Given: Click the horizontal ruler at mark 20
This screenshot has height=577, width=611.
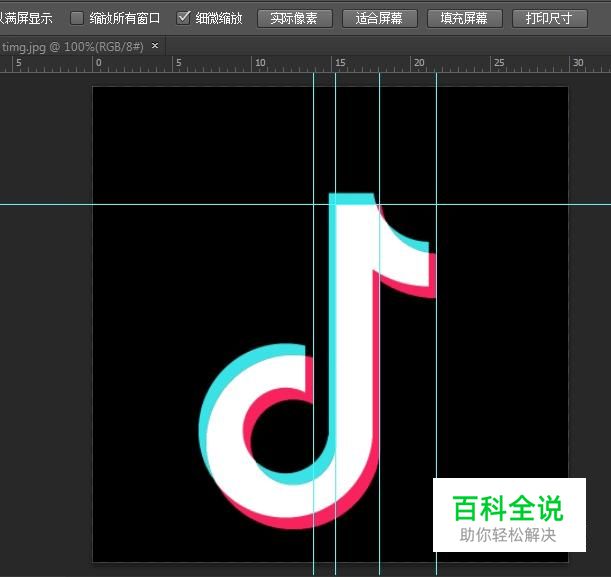Looking at the screenshot, I should 419,63.
